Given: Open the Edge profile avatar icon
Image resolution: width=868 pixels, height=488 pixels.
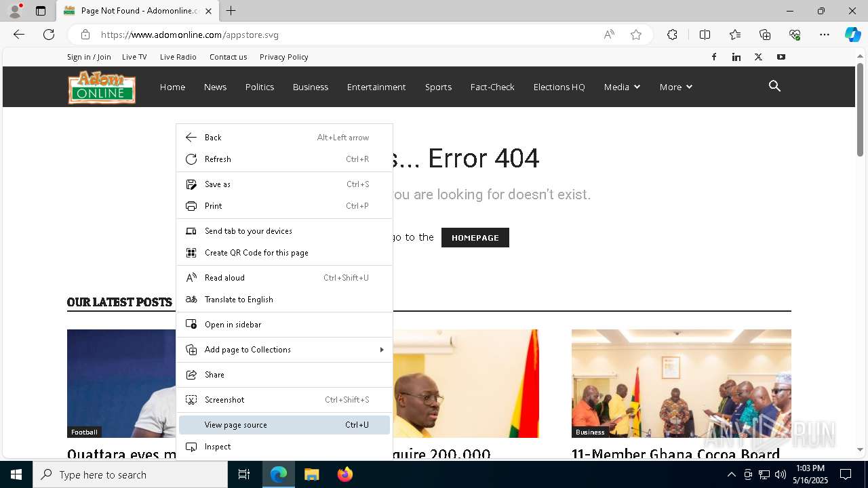Looking at the screenshot, I should click(x=15, y=11).
